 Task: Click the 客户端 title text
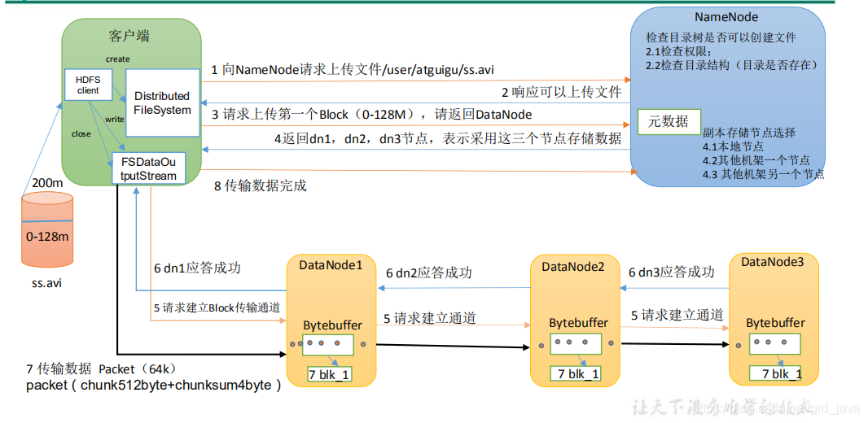129,37
